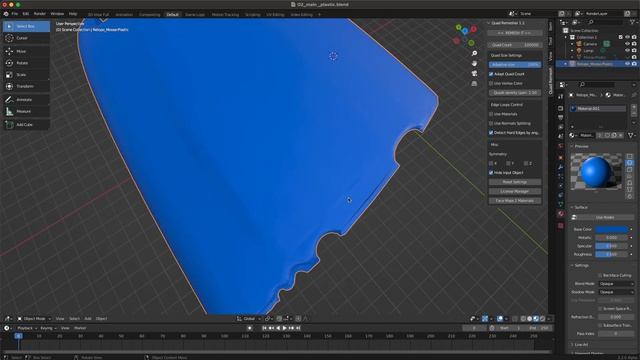This screenshot has width=640, height=360.
Task: Enable Backface Culling checkbox
Action: (x=600, y=276)
